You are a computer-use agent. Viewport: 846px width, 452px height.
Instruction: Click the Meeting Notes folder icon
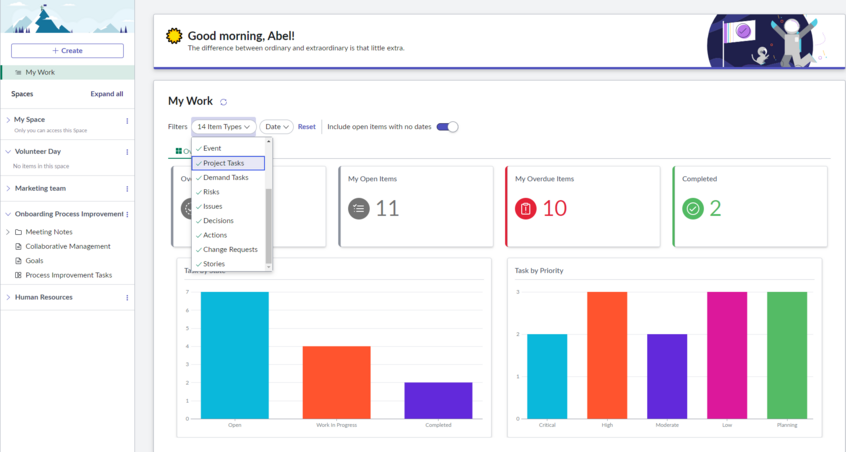click(18, 232)
